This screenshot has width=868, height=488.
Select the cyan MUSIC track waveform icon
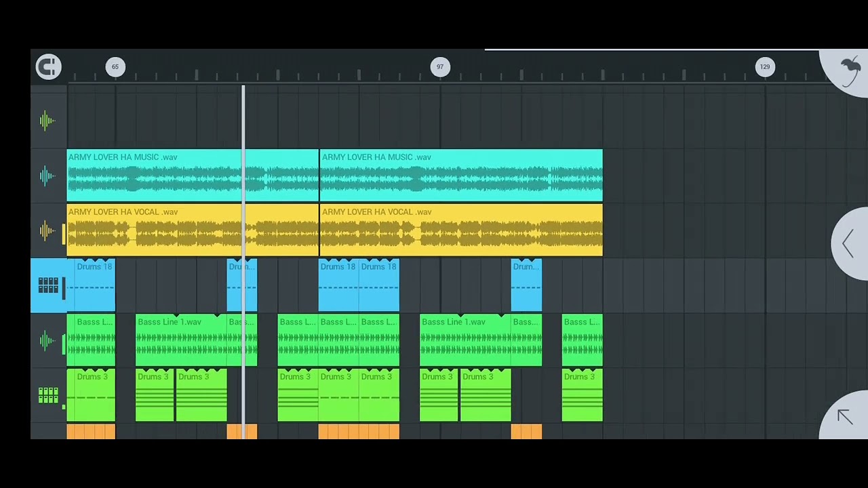tap(47, 176)
